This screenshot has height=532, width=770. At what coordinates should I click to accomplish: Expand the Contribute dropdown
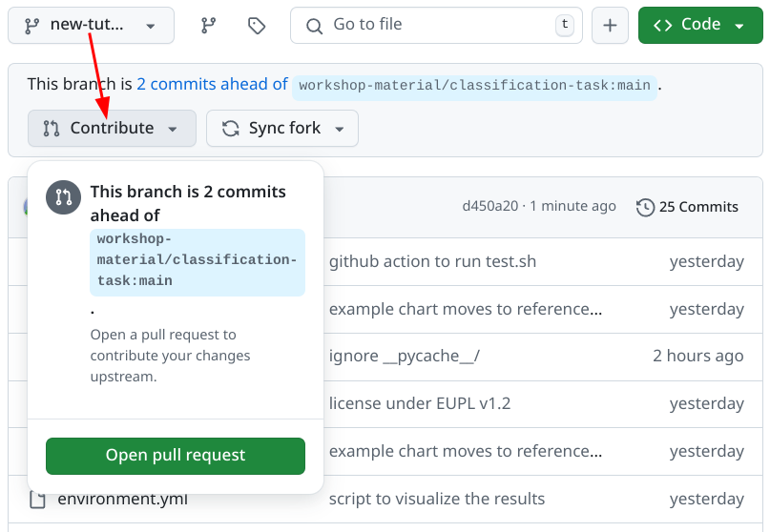[x=112, y=129]
